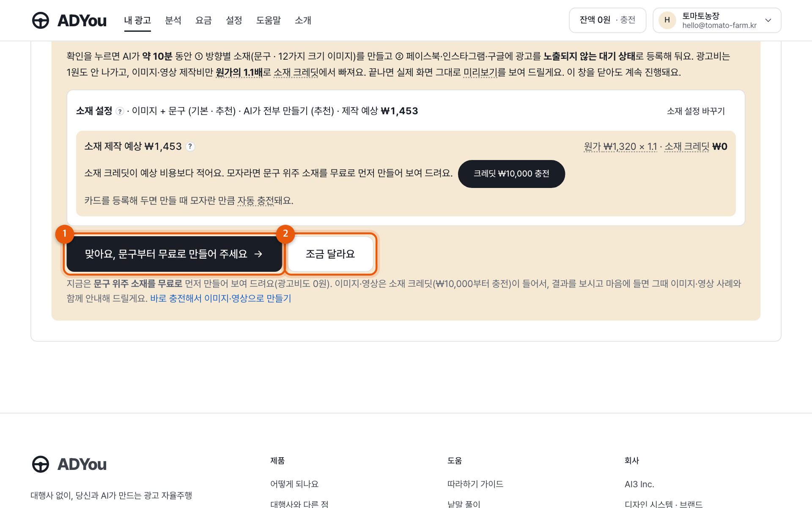Open the 설정 menu item
This screenshot has width=812, height=508.
[x=234, y=20]
